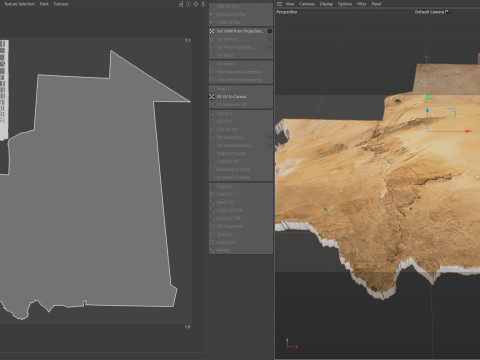Click the Cycle UV CCW icon
This screenshot has height=360, width=480.
(x=211, y=210)
